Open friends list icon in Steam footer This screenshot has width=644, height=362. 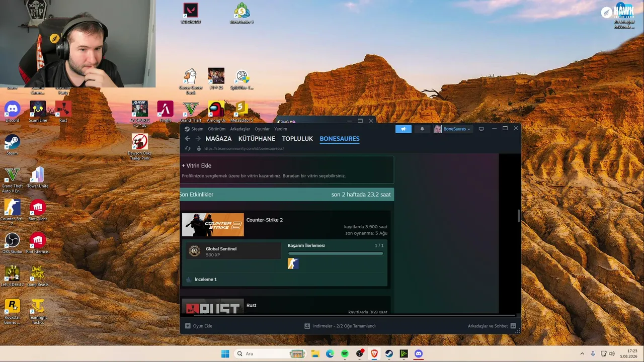point(513,326)
